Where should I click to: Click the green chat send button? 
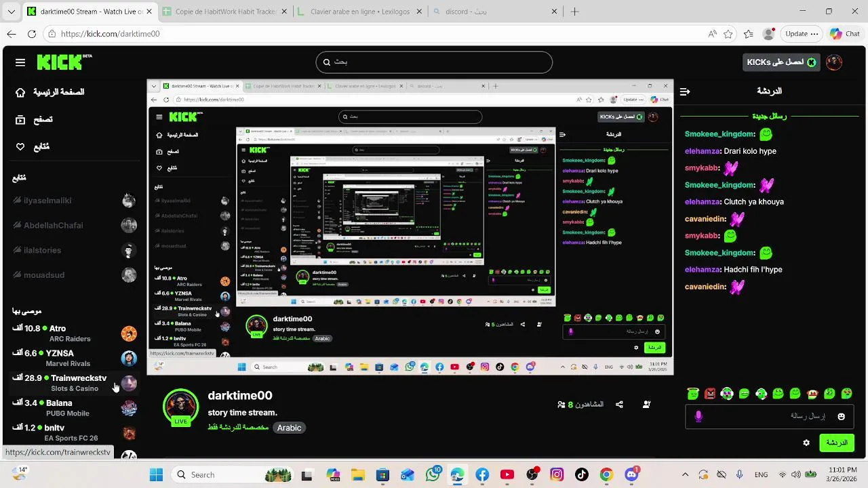click(x=837, y=443)
